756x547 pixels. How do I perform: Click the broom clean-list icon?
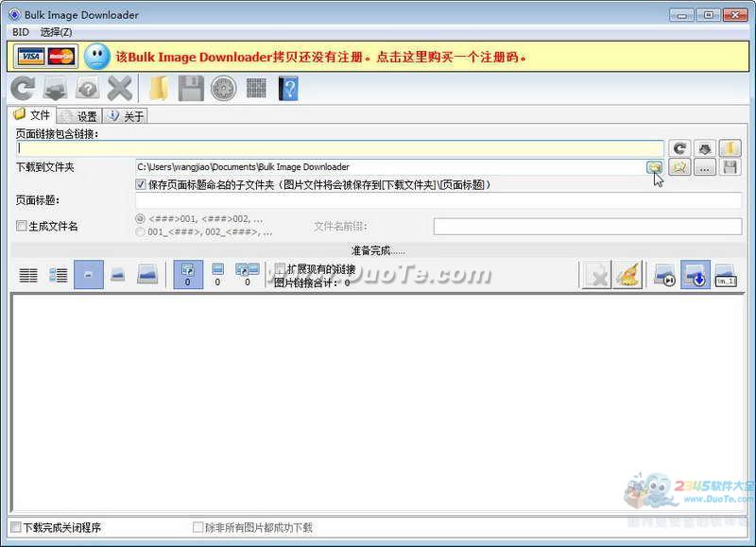(x=628, y=275)
